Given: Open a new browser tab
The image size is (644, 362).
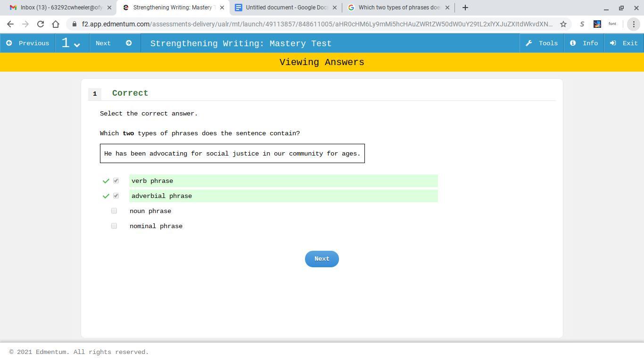Looking at the screenshot, I should pyautogui.click(x=465, y=8).
